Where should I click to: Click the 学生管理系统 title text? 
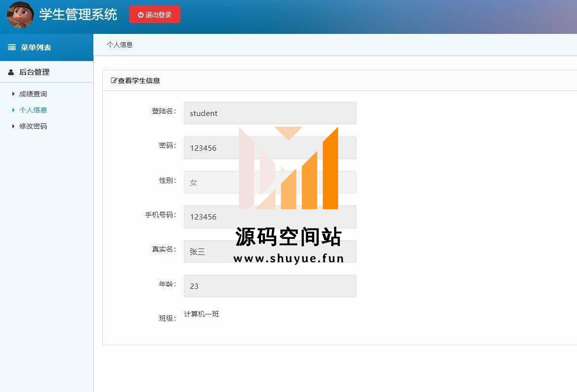[x=78, y=15]
